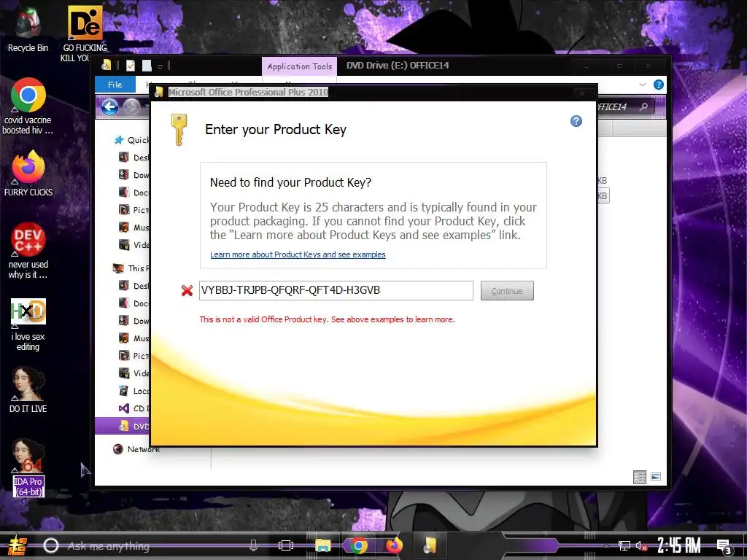747x560 pixels.
Task: Click the New folder icon in Explorer's title bar
Action: click(x=146, y=66)
